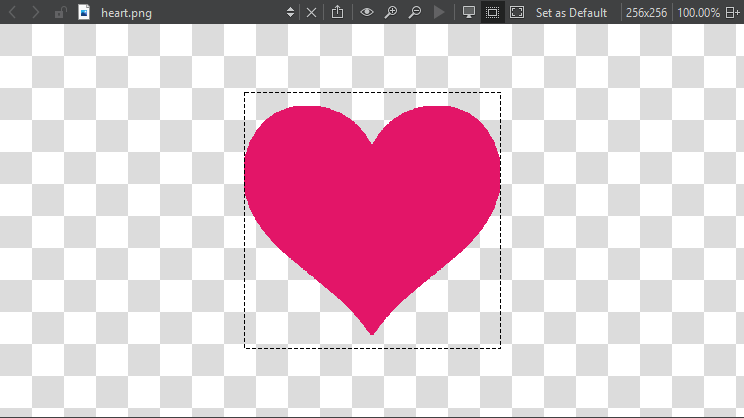Go forward to the next file
Viewport: 744px width, 418px height.
36,12
